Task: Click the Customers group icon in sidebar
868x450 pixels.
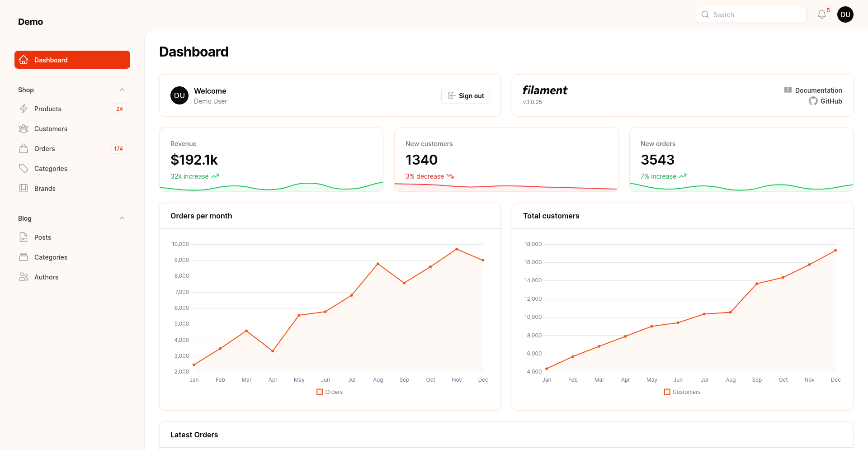Action: (24, 129)
